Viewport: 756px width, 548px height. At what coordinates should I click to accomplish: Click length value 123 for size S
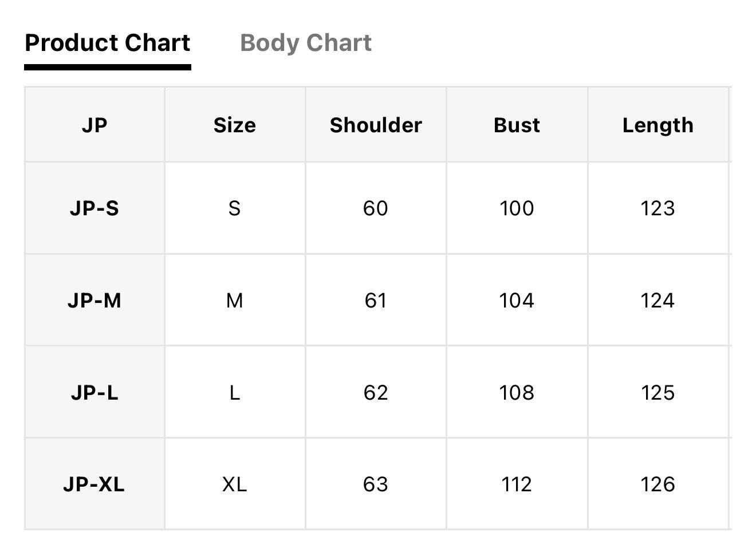pos(658,208)
